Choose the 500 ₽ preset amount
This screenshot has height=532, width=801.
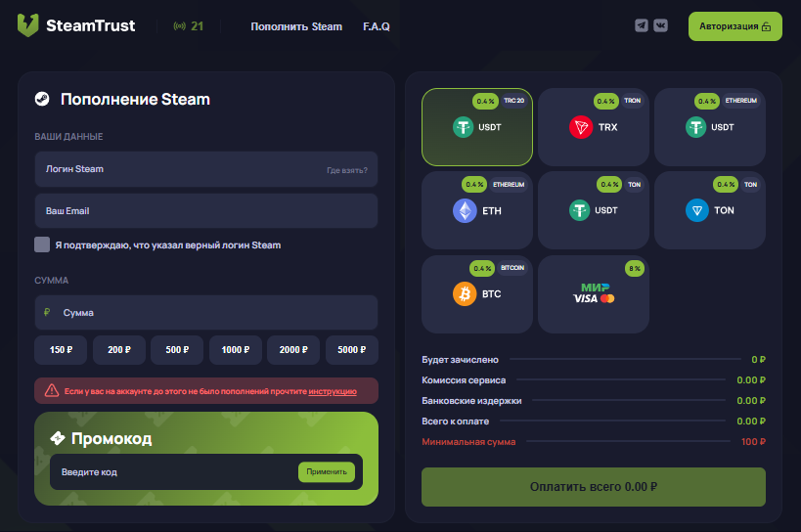[177, 350]
